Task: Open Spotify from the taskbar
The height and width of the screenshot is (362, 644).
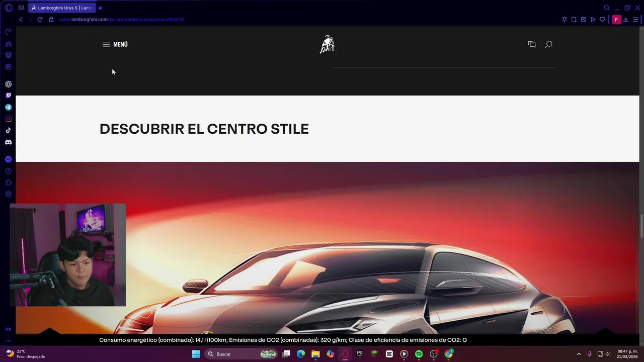Action: 419,354
